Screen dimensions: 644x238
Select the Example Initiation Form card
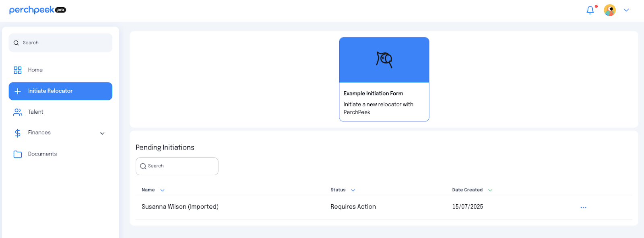click(x=384, y=79)
